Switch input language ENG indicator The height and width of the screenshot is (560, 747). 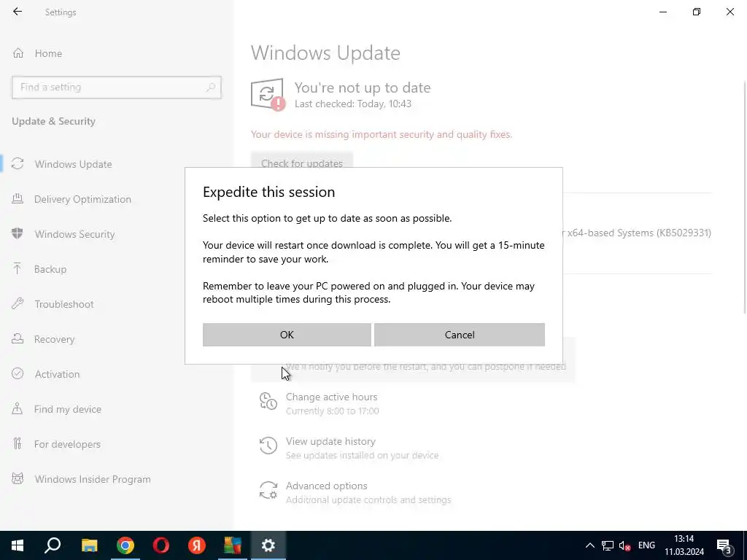(x=646, y=545)
